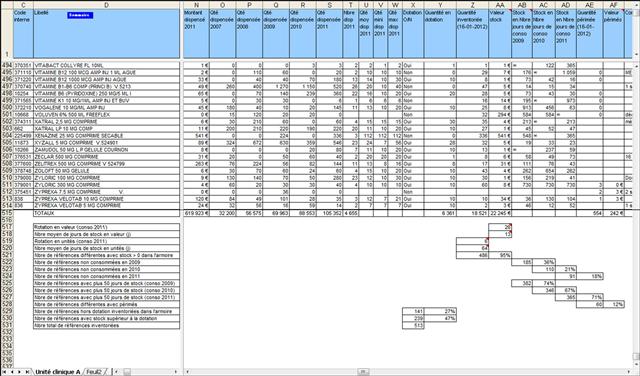
Task: Click total cell 18 521 in column Z
Action: pyautogui.click(x=472, y=213)
